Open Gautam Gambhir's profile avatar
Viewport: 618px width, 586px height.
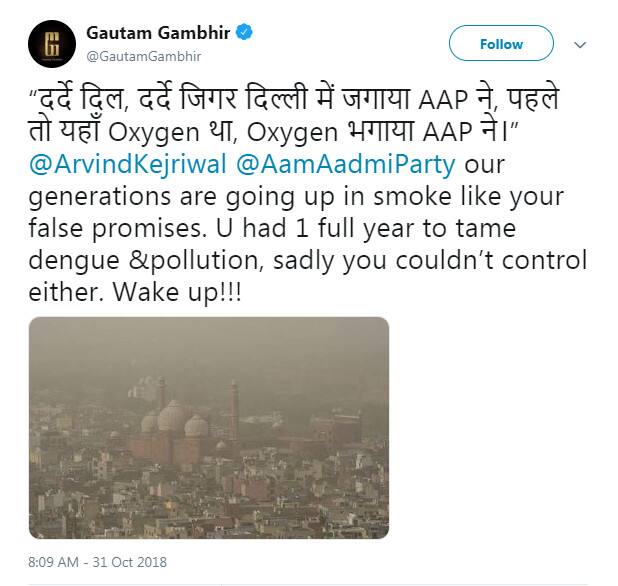(52, 44)
